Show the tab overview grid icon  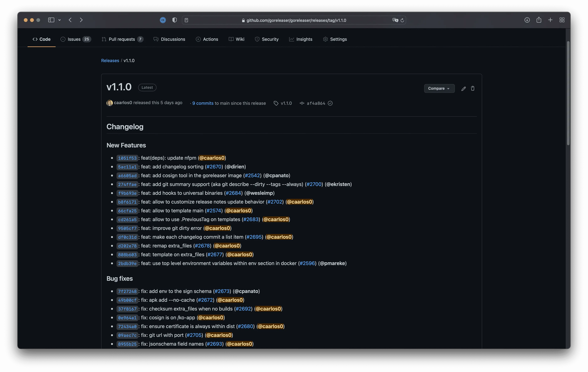tap(562, 20)
